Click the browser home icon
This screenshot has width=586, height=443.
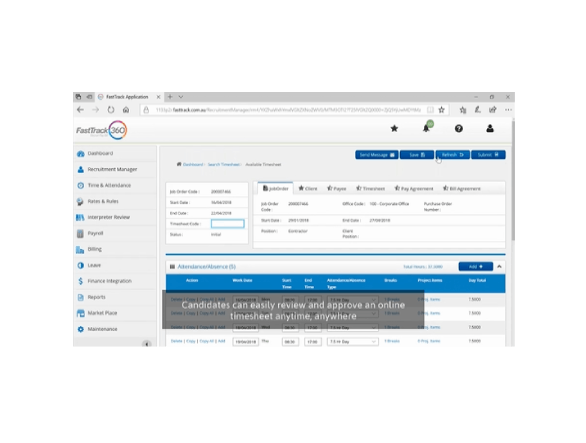pyautogui.click(x=126, y=110)
